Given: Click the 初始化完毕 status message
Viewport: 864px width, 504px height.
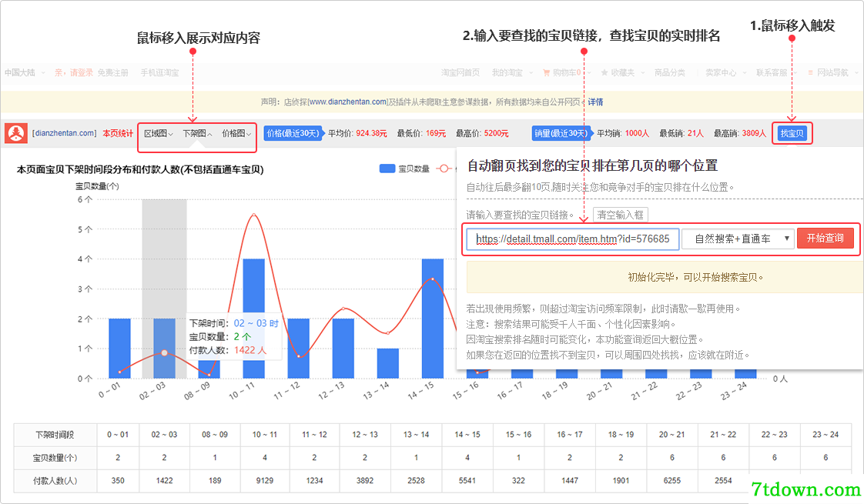Looking at the screenshot, I should (696, 278).
